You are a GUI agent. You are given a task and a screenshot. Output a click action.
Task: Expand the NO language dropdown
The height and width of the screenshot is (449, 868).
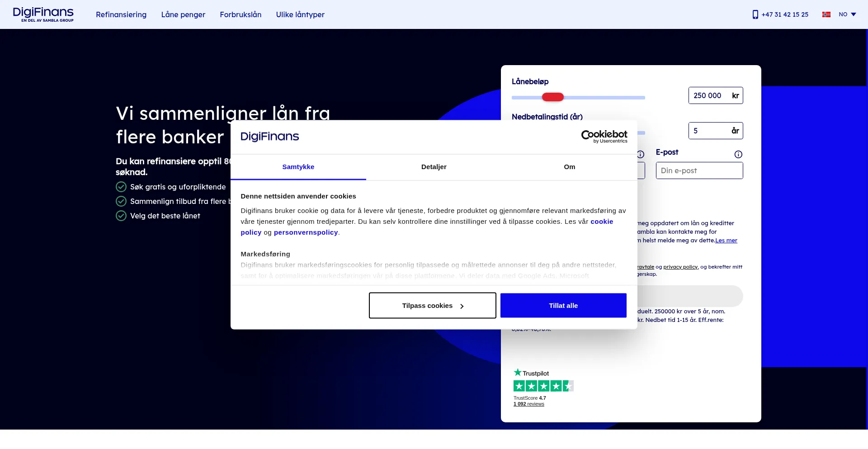[x=848, y=14]
